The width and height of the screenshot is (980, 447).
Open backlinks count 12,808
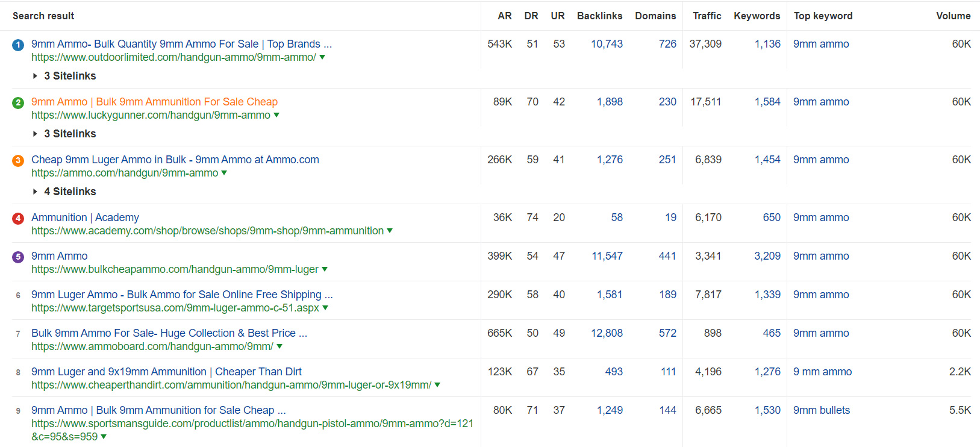(607, 333)
